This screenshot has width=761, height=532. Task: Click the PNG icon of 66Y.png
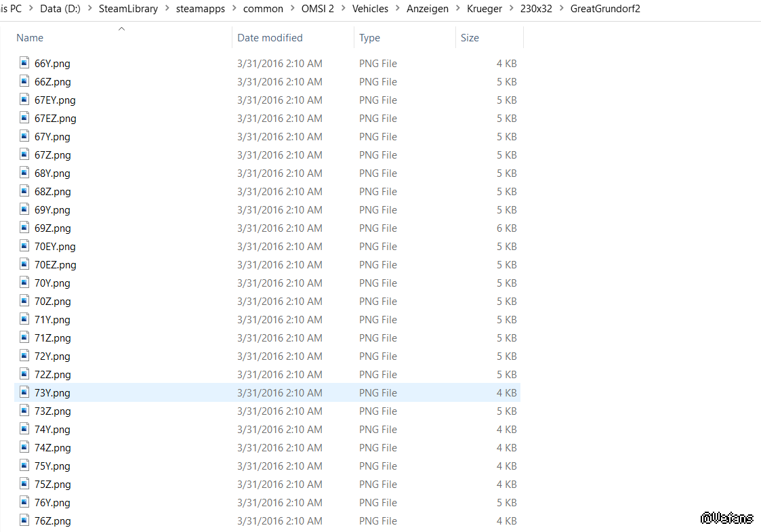(24, 63)
